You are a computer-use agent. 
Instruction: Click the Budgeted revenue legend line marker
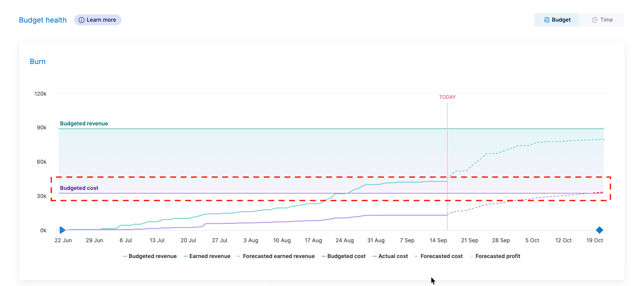pyautogui.click(x=125, y=256)
